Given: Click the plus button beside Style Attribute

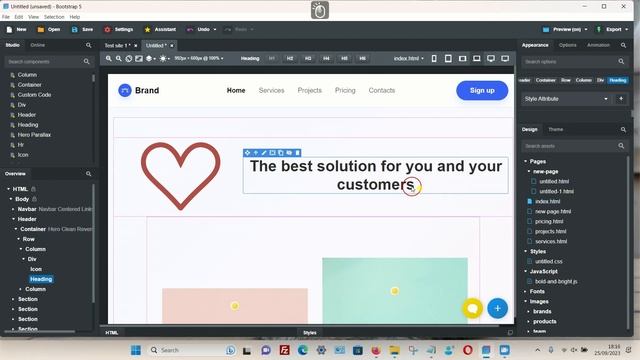Looking at the screenshot, I should 621,99.
